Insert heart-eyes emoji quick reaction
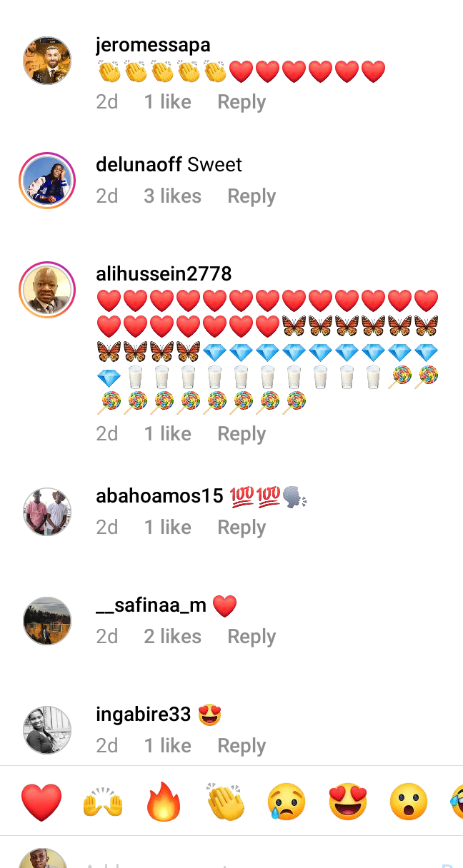 [348, 802]
